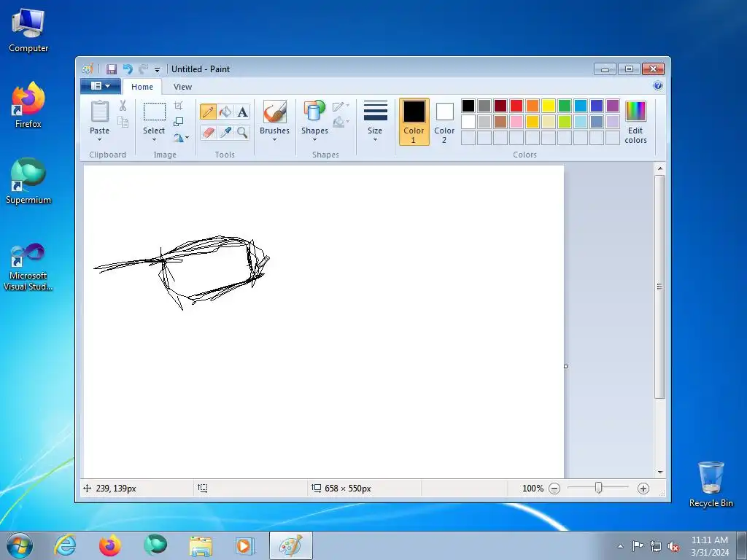The image size is (747, 560).
Task: Select the Supermium desktop shortcut
Action: [x=28, y=181]
